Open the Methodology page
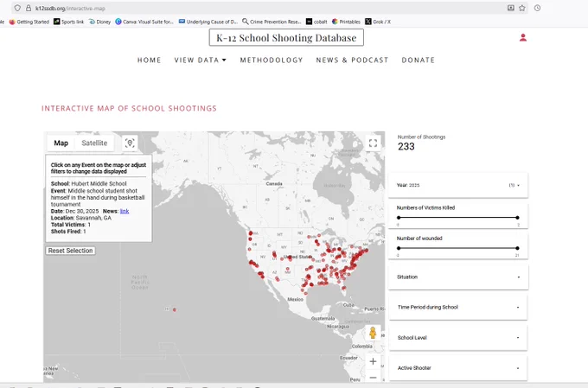Image resolution: width=588 pixels, height=388 pixels. click(x=272, y=60)
